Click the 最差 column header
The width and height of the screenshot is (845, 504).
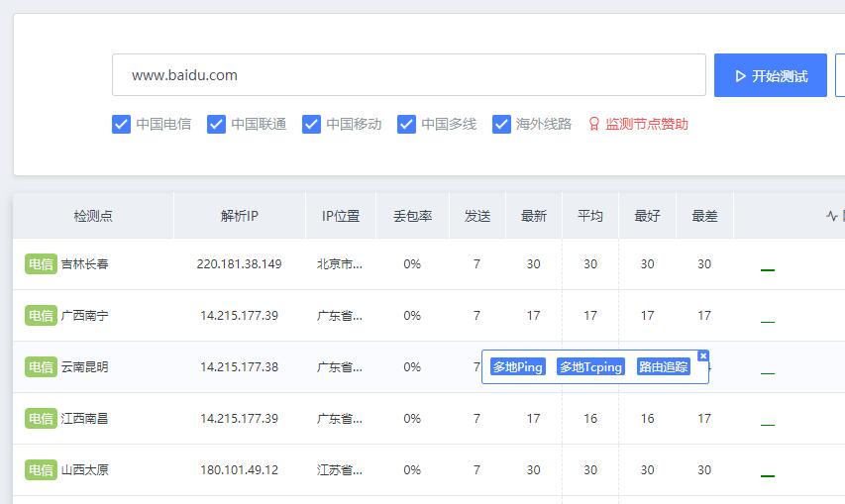coord(704,216)
